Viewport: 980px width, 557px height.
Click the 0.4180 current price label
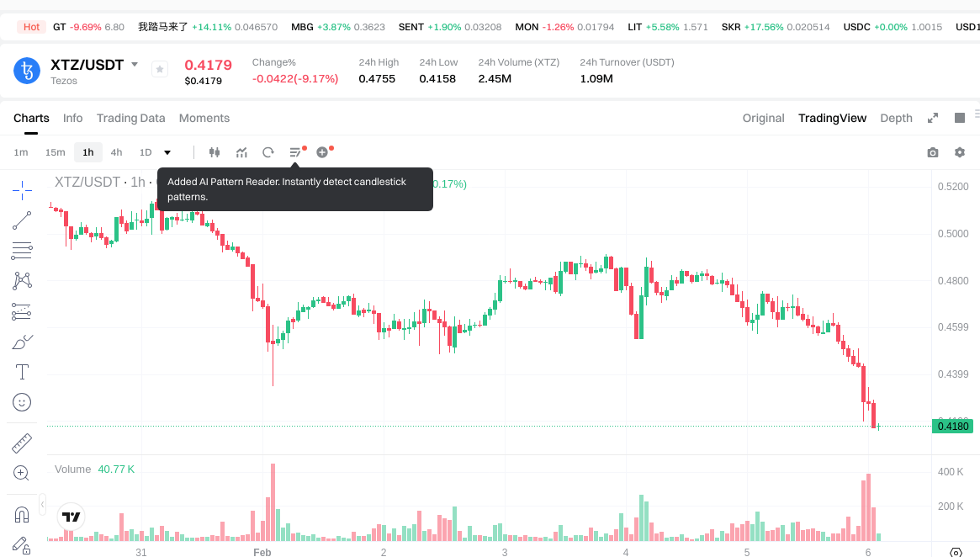point(953,427)
